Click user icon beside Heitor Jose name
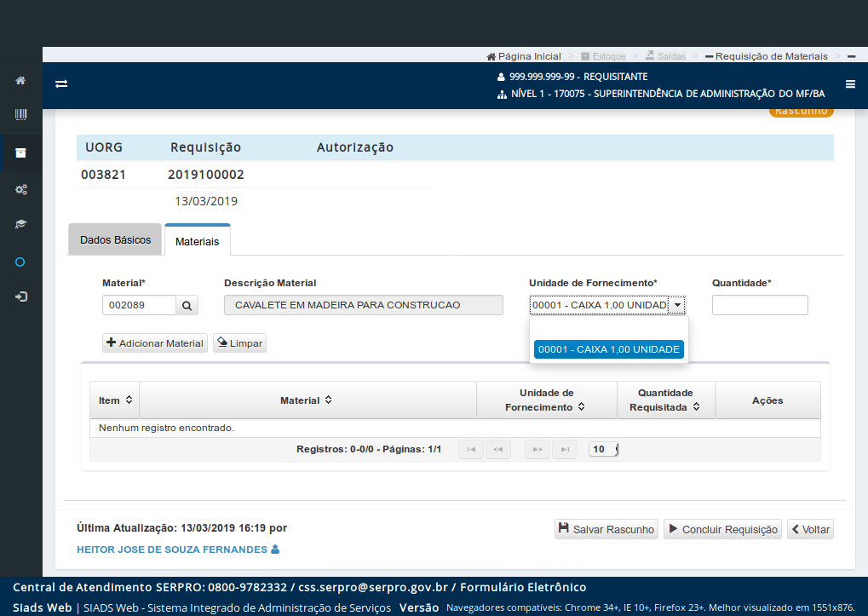This screenshot has width=868, height=616. (275, 550)
